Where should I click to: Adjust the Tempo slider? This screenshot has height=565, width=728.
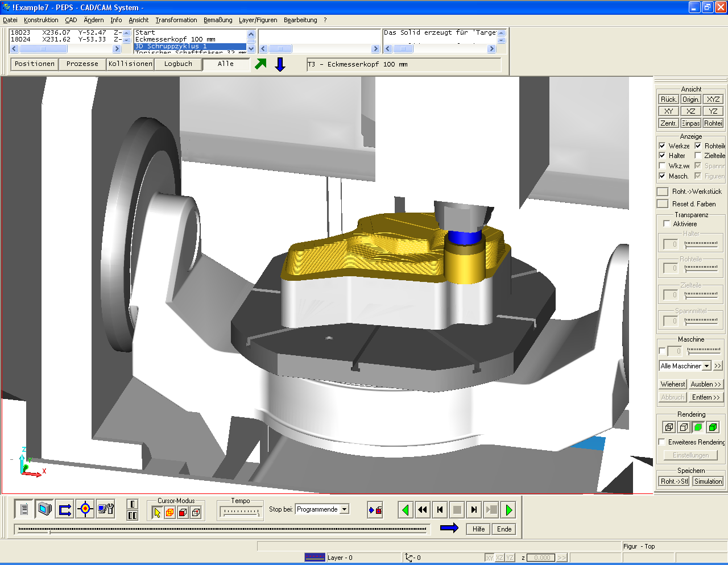(241, 512)
